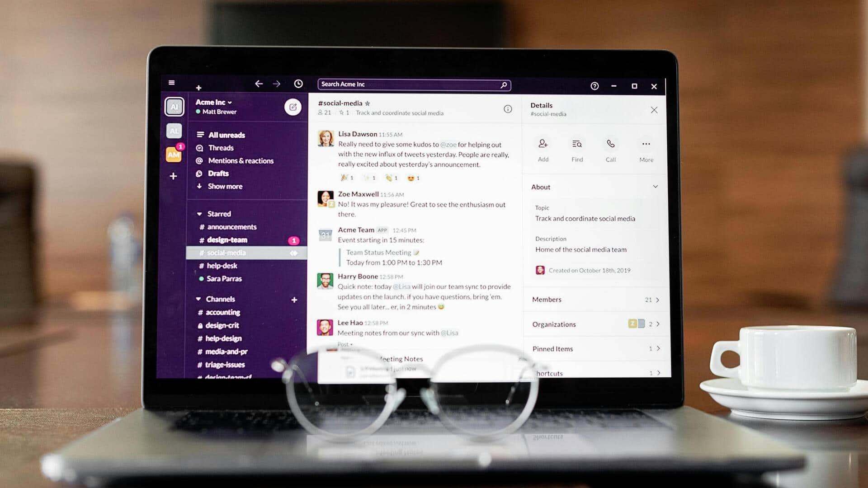
Task: Expand the Pinned Items section
Action: point(656,349)
